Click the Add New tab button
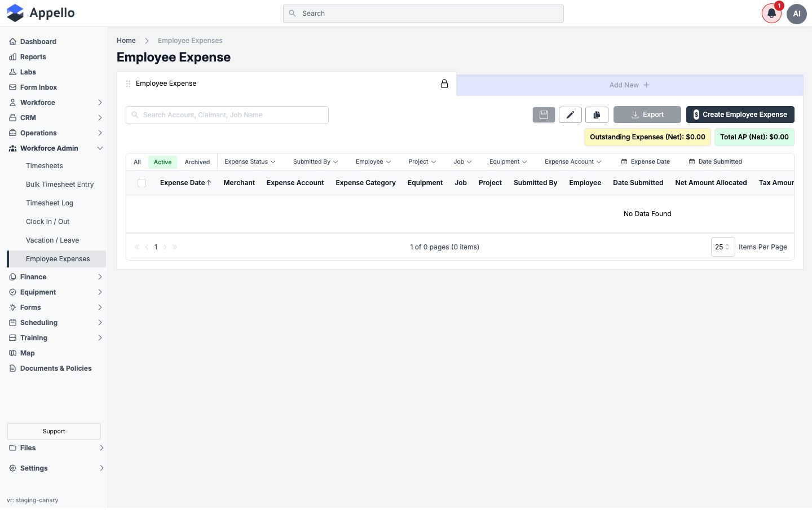 (x=629, y=85)
